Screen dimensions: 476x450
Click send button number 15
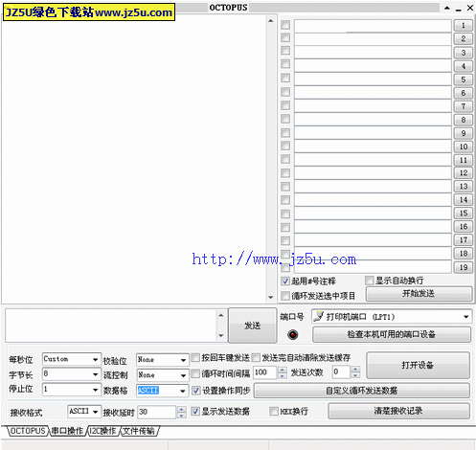pyautogui.click(x=464, y=214)
